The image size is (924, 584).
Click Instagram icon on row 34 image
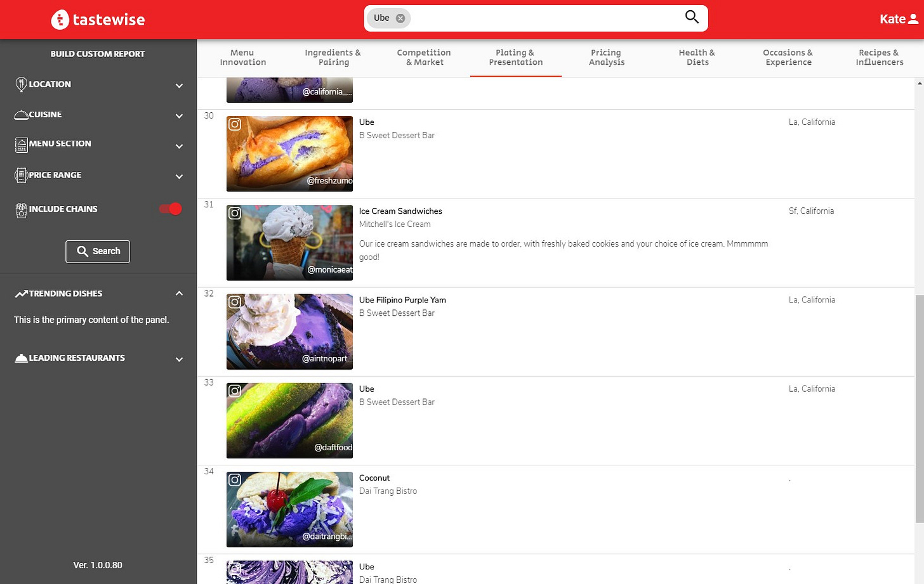[x=235, y=480]
